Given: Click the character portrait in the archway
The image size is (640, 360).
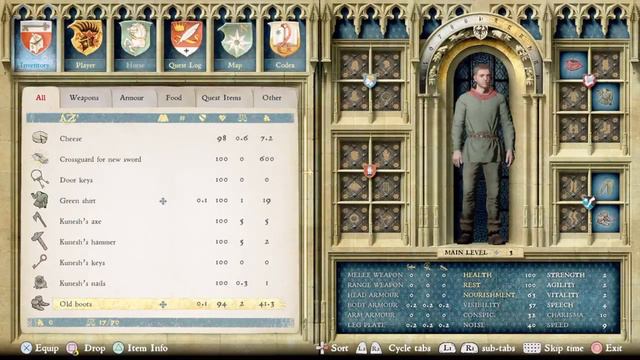Looking at the screenshot, I should tap(482, 153).
